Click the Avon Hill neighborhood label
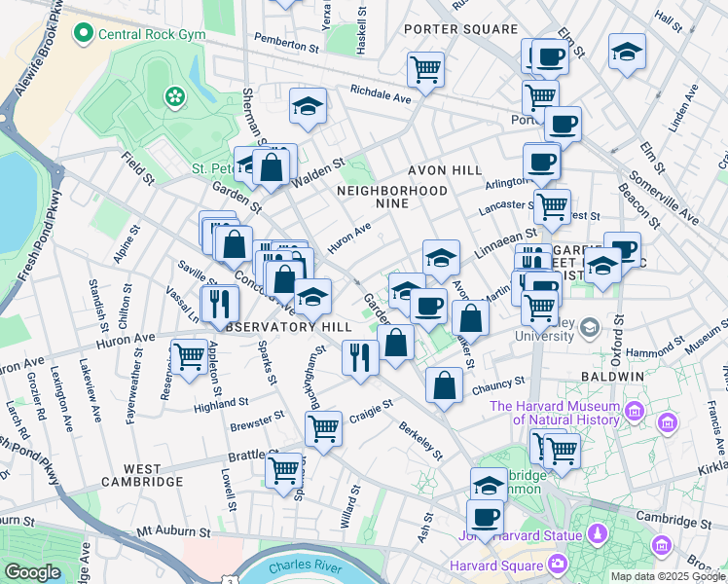This screenshot has width=728, height=584. point(445,170)
